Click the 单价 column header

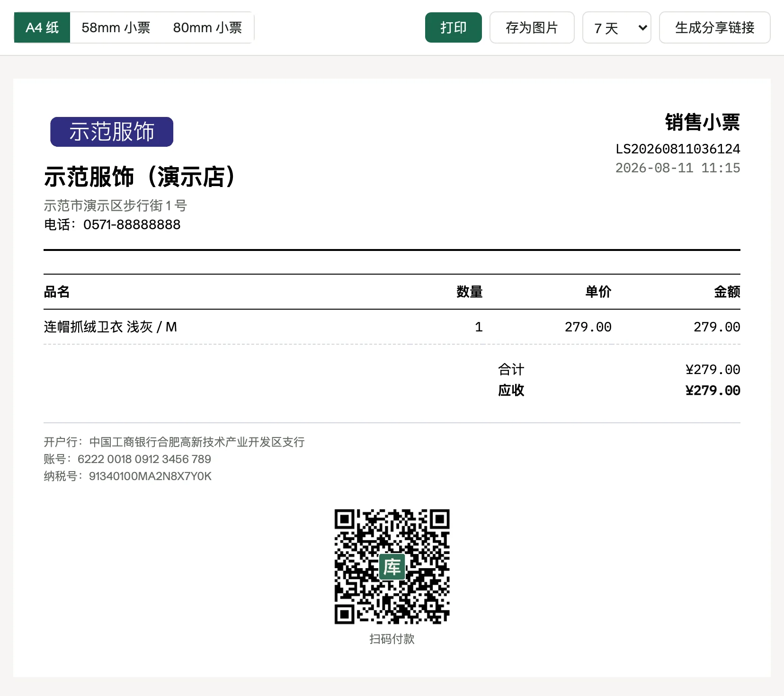point(598,292)
